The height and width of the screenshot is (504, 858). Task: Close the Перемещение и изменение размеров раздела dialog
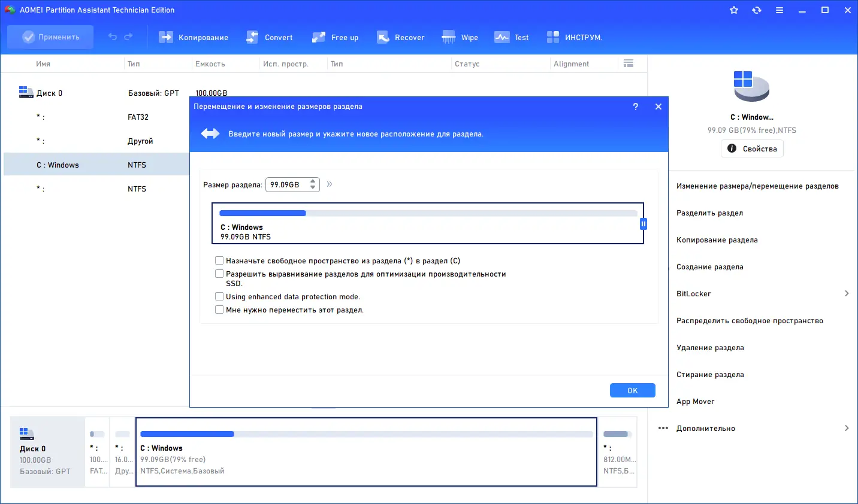point(658,107)
